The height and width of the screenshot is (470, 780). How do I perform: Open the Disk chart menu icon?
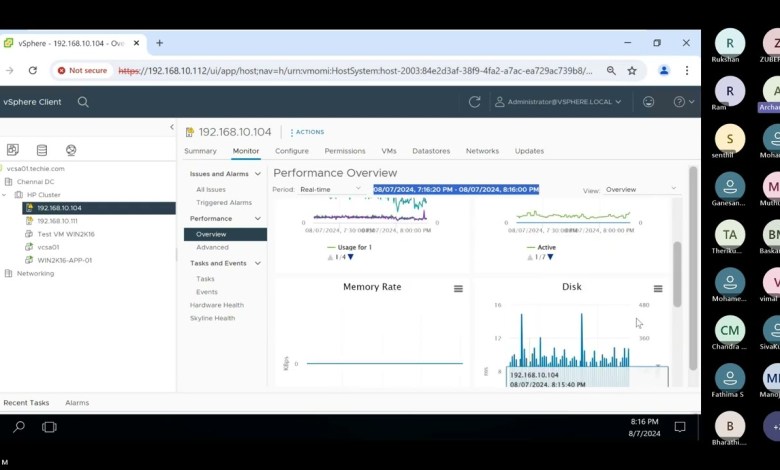[658, 289]
